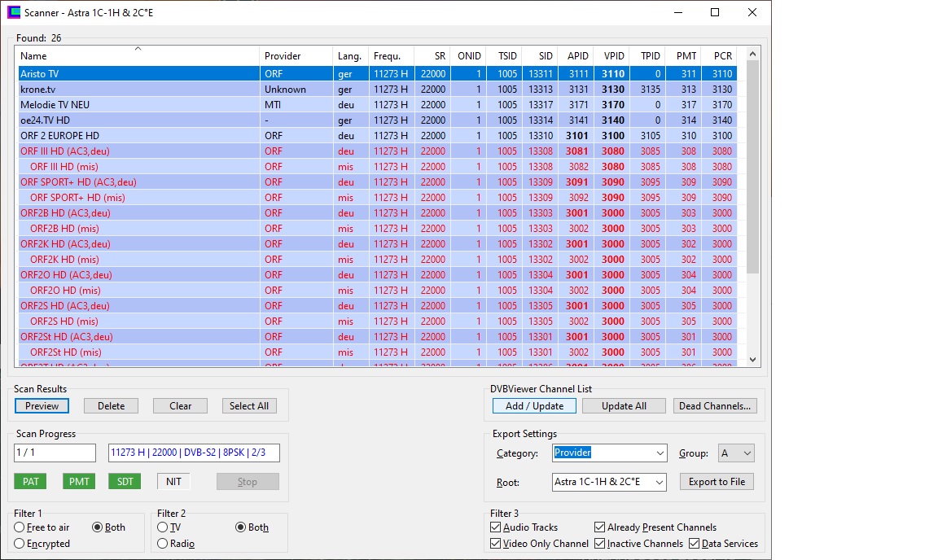Select the krone.tv channel row
The height and width of the screenshot is (560, 938).
pos(378,90)
